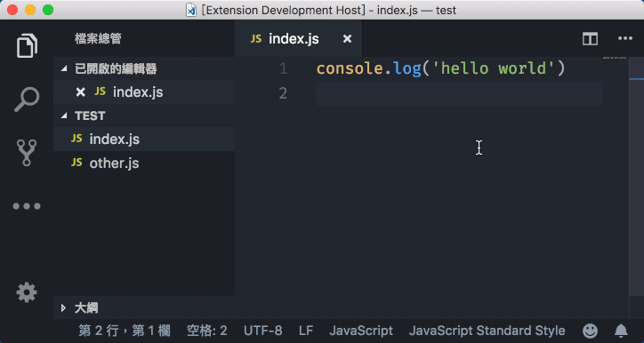Select the index.js editor tab
644x343 pixels.
(x=299, y=38)
